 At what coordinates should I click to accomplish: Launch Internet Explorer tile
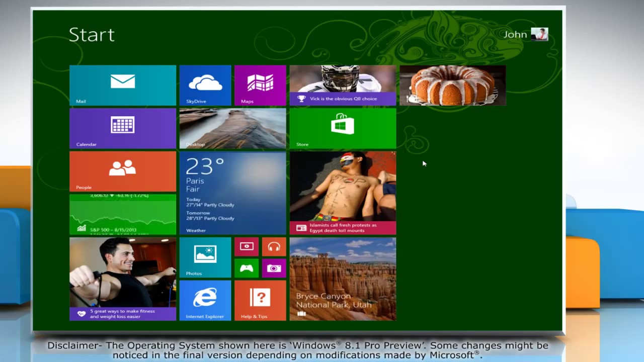pos(205,301)
